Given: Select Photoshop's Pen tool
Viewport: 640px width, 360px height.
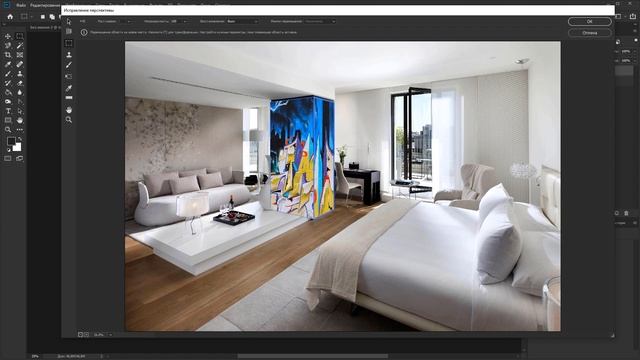Looking at the screenshot, I should 20,102.
